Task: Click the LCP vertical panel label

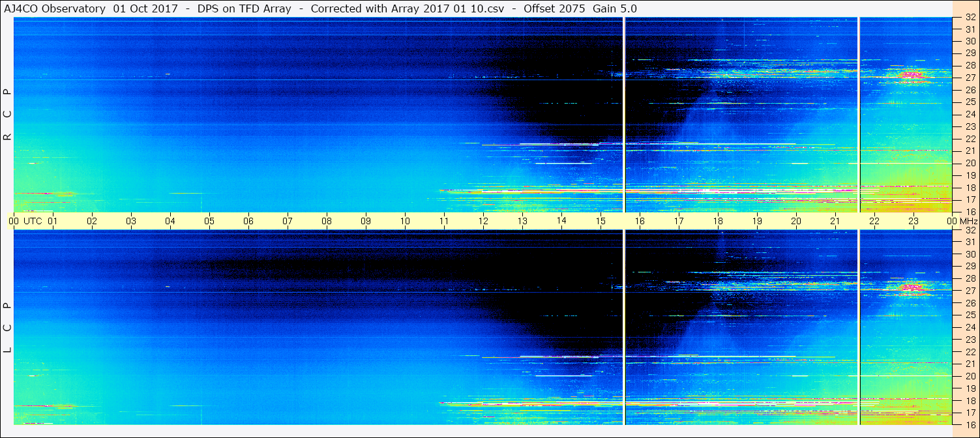Action: tap(7, 328)
